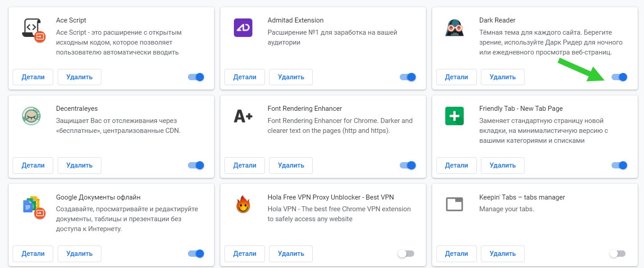Click the Decentraleyes 'Защищает Вас' description
This screenshot has height=268, width=644.
118,126
